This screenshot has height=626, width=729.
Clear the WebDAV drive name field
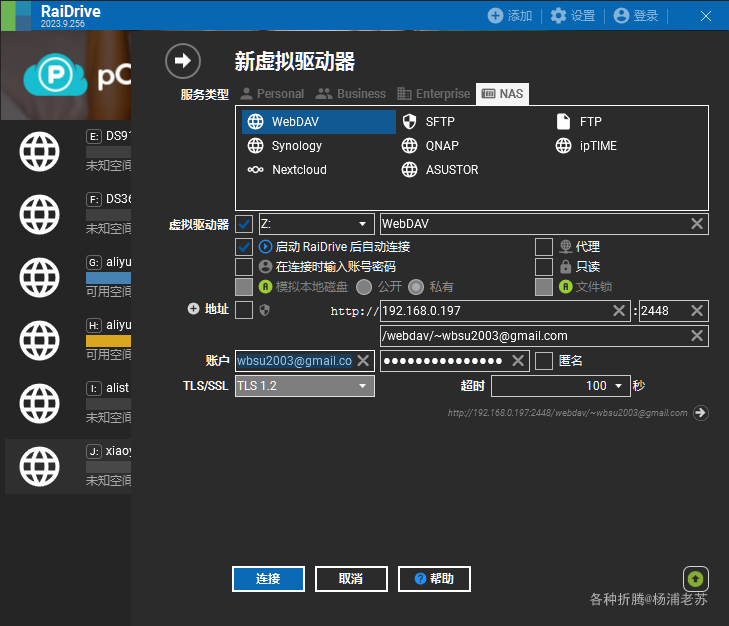[696, 224]
